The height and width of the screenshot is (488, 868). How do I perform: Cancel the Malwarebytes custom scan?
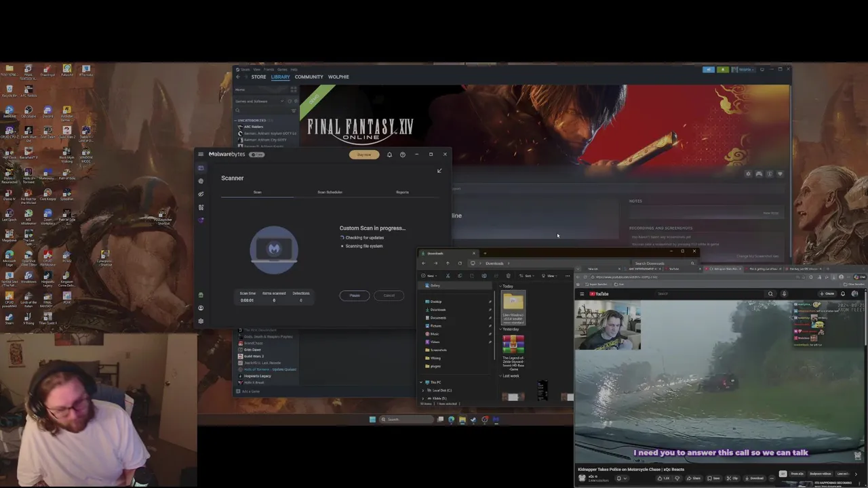click(389, 296)
